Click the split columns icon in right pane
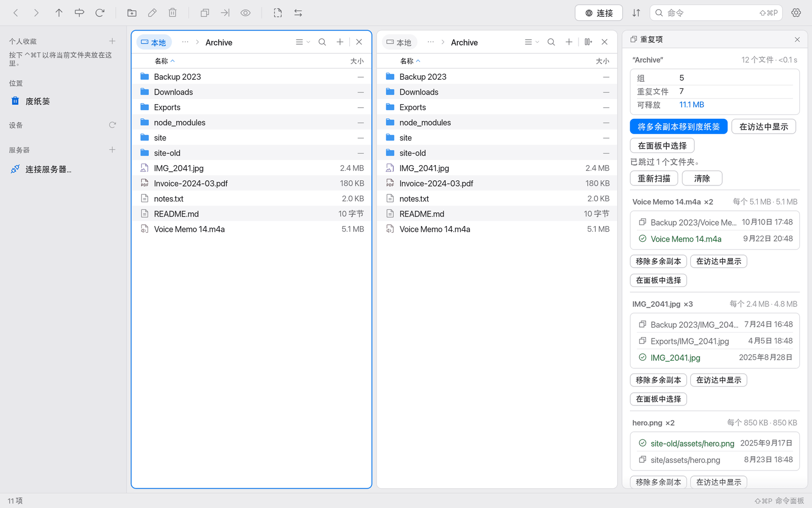The image size is (812, 508). tap(588, 42)
